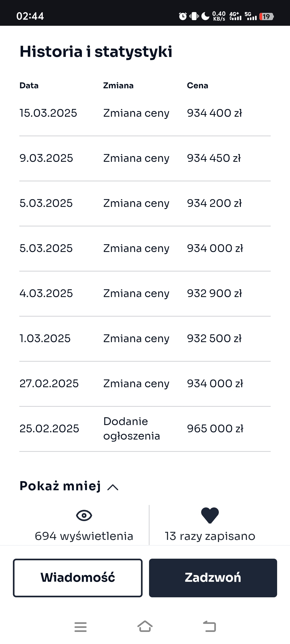The image size is (290, 644).
Task: Tap the alarm clock status icon
Action: [x=183, y=16]
